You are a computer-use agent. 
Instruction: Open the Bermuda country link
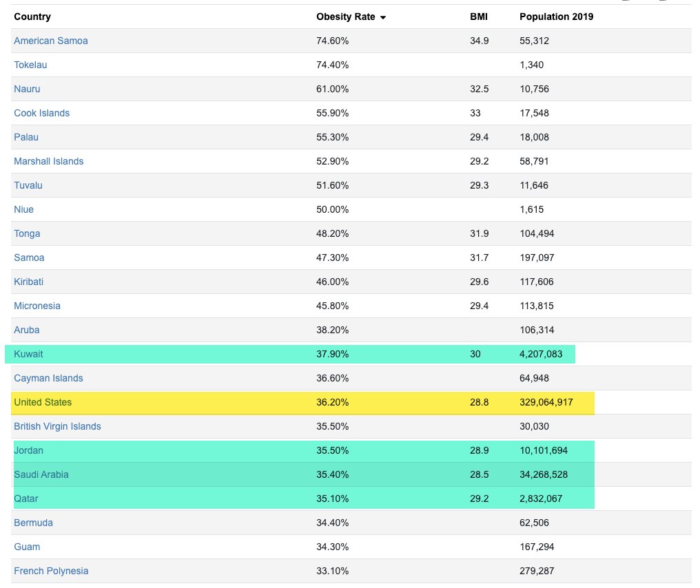point(33,523)
